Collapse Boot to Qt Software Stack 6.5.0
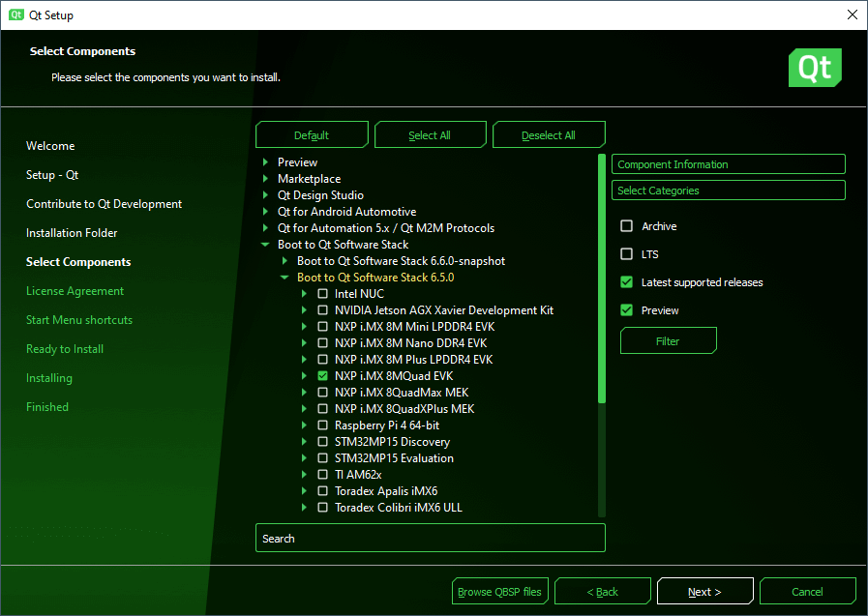The height and width of the screenshot is (616, 868). coord(284,278)
